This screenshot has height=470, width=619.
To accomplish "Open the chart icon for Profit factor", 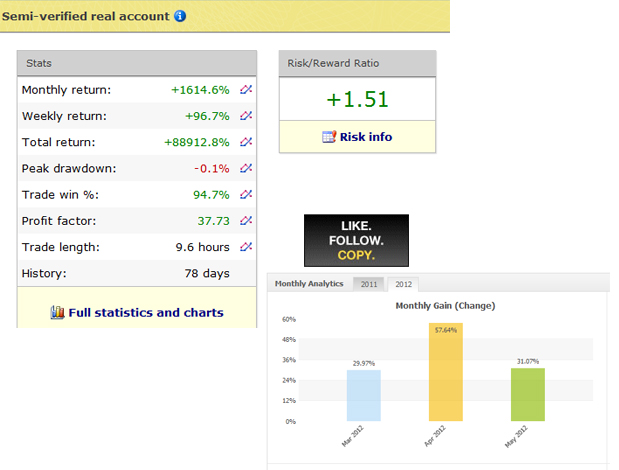I will [246, 220].
